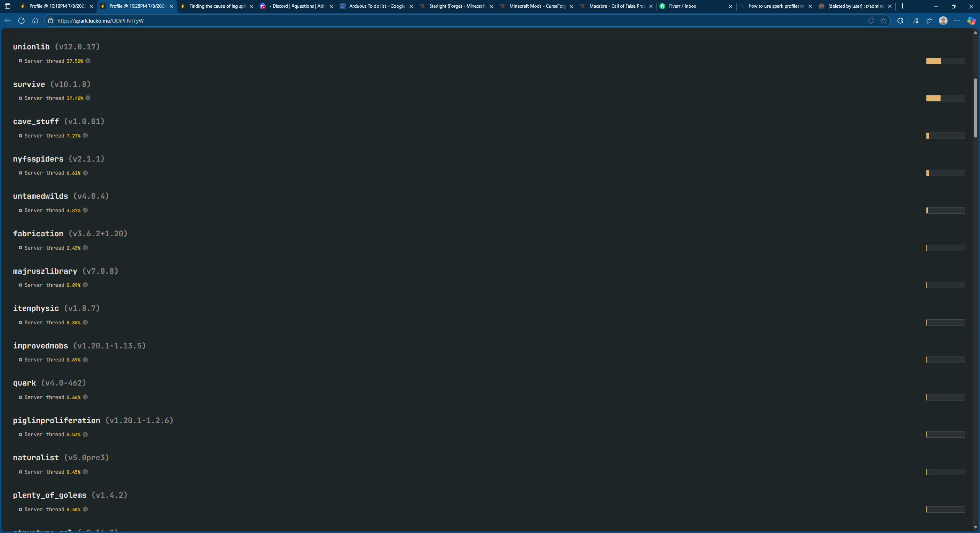Expand the unionlib Server thread node
The width and height of the screenshot is (980, 533).
(x=21, y=61)
